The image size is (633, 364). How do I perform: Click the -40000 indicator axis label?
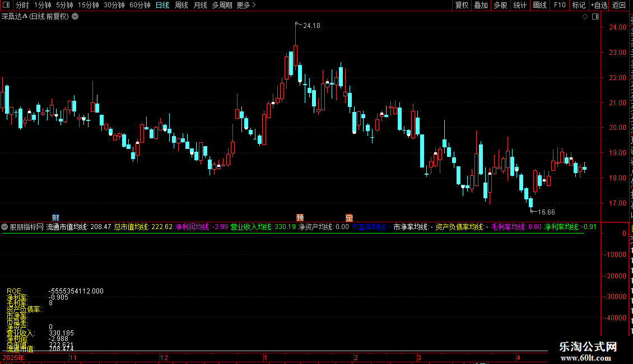pyautogui.click(x=615, y=318)
